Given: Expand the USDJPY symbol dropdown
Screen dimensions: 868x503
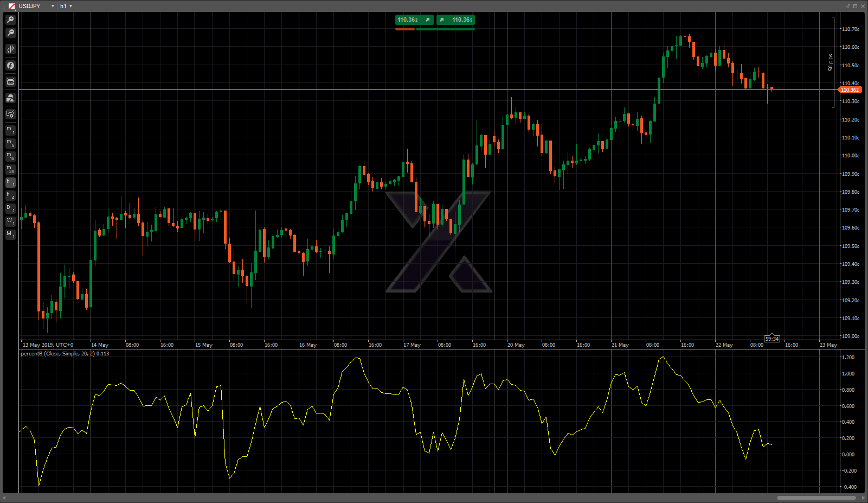Looking at the screenshot, I should 53,6.
